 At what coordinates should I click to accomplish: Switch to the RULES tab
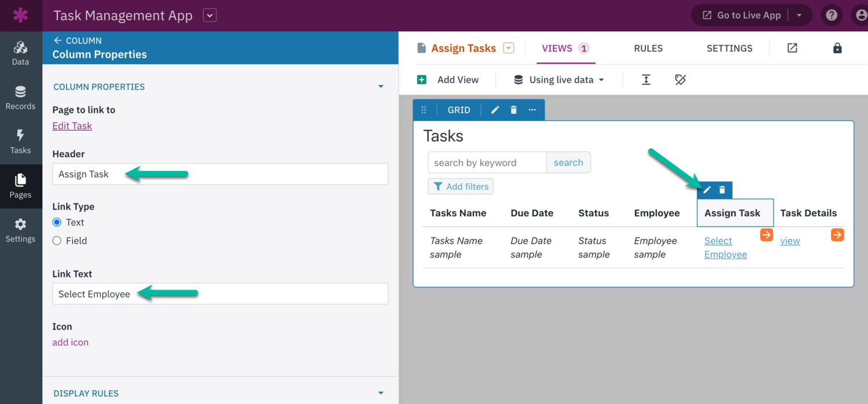(648, 49)
